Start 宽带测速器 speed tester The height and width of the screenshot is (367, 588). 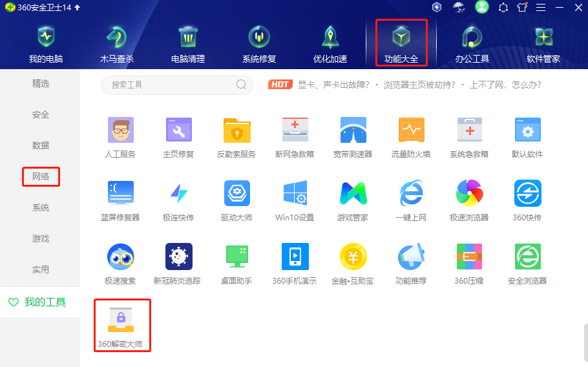click(353, 138)
